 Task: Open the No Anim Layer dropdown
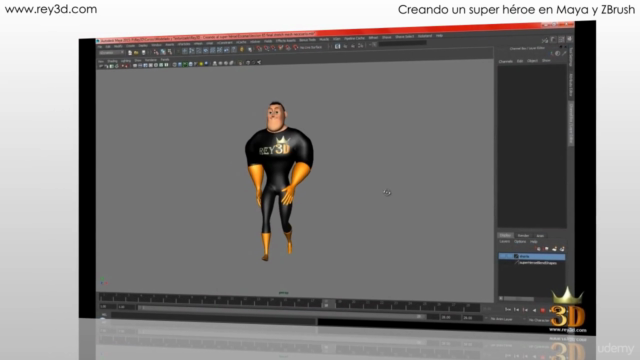click(x=501, y=318)
